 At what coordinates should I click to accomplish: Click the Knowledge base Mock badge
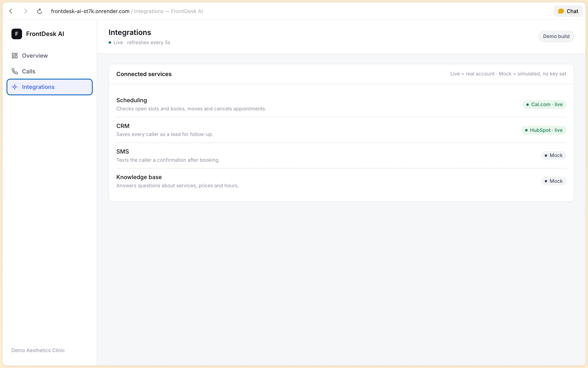[553, 181]
